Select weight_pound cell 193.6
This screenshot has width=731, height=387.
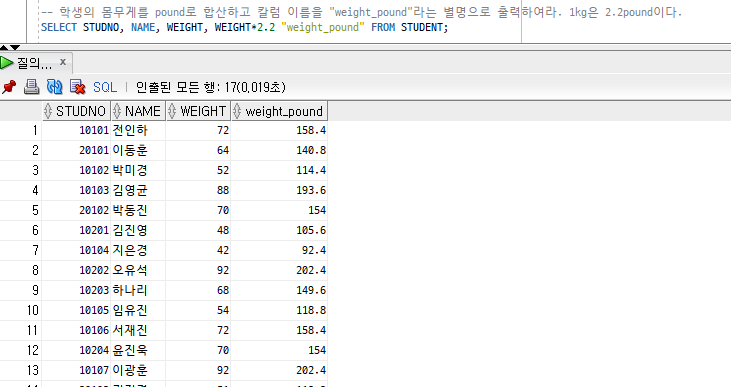(x=279, y=190)
